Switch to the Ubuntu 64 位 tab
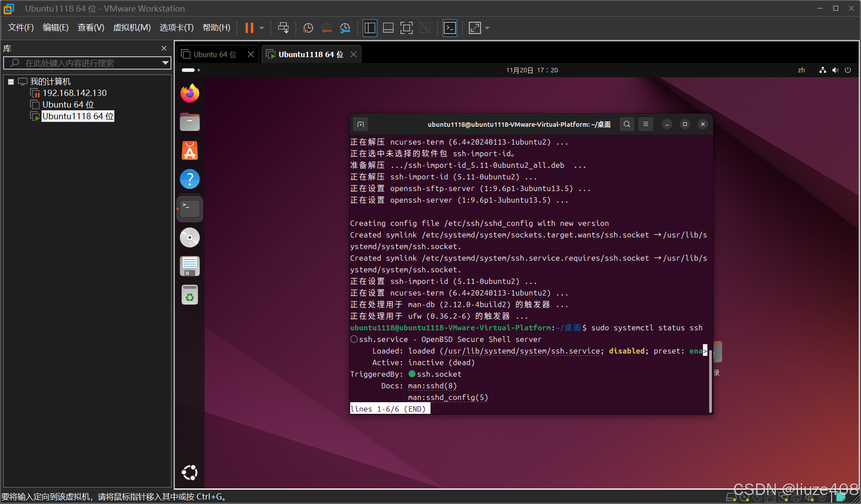 tap(214, 54)
